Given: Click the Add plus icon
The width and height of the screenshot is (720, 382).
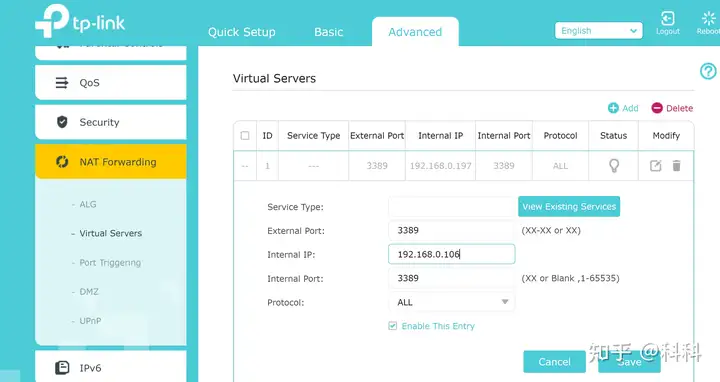Looking at the screenshot, I should (613, 108).
